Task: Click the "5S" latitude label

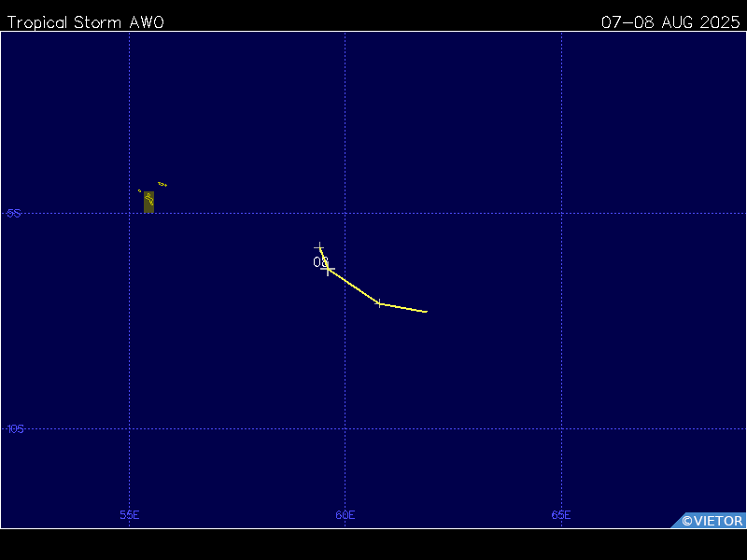Action: [14, 213]
